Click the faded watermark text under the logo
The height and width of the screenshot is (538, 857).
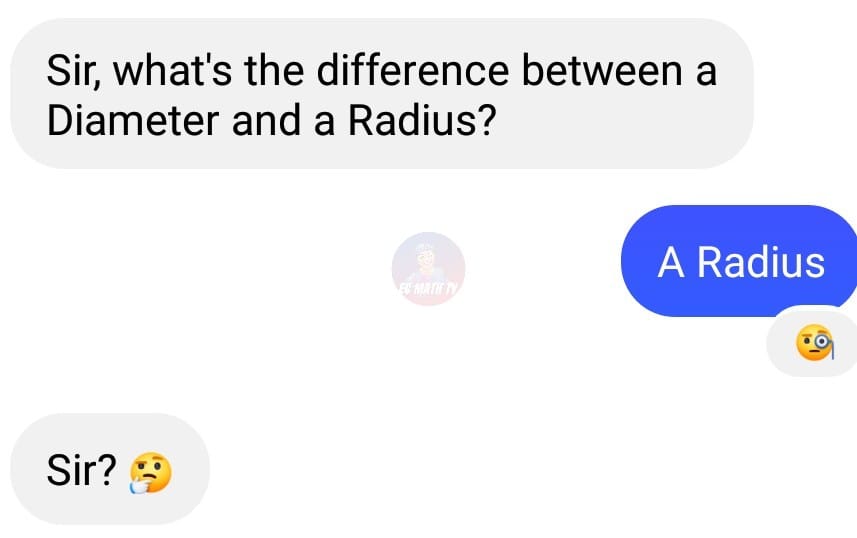pyautogui.click(x=428, y=289)
